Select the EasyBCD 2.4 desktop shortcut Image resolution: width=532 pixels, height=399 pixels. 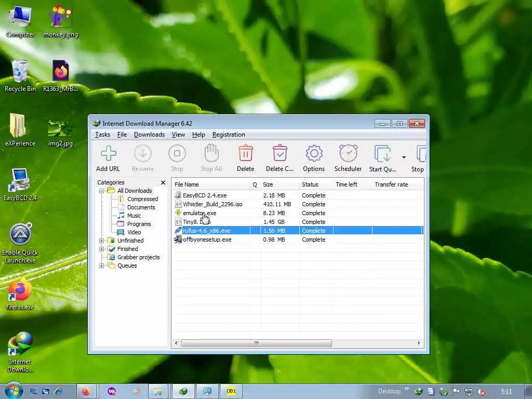click(20, 184)
